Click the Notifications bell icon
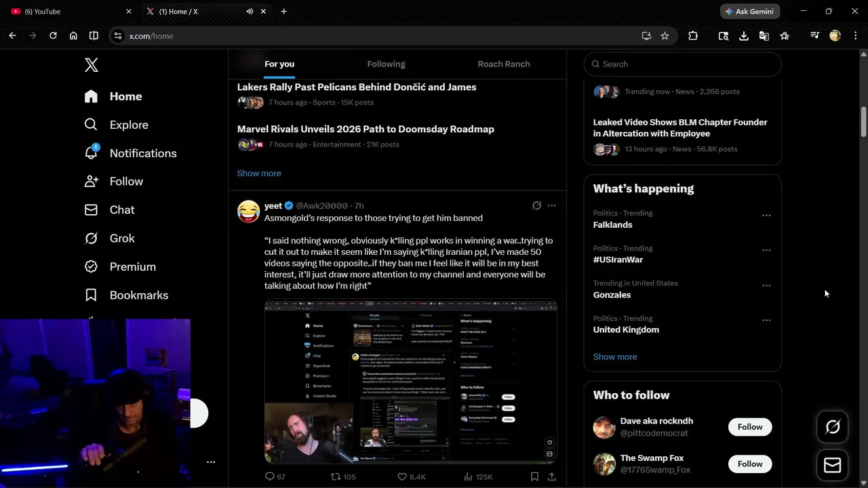The height and width of the screenshot is (488, 868). pyautogui.click(x=91, y=152)
